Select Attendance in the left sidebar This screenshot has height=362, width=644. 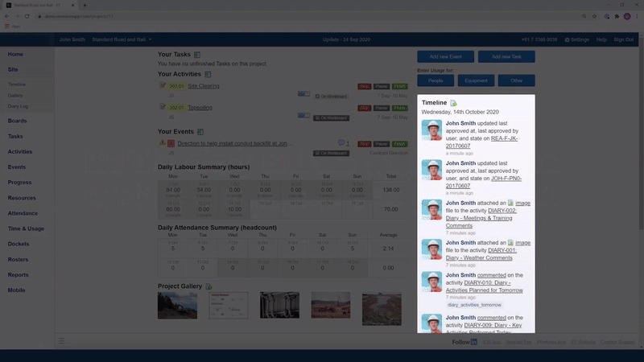coord(23,213)
